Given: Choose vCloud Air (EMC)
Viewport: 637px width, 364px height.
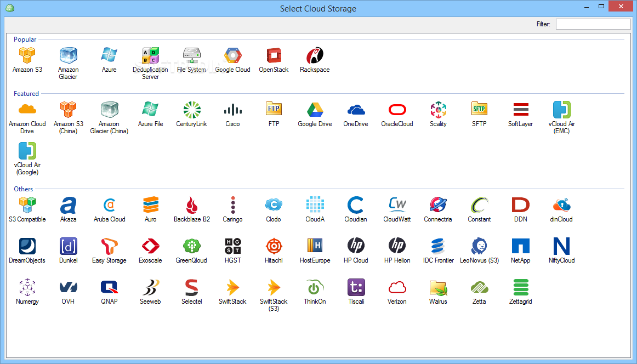Looking at the screenshot, I should tap(561, 109).
